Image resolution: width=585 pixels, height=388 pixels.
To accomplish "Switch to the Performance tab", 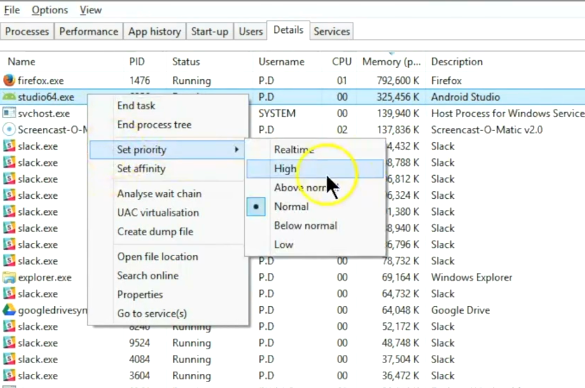I will pos(88,31).
